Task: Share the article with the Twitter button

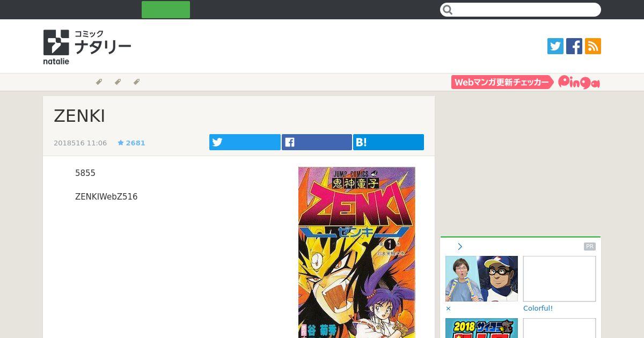Action: pos(245,142)
